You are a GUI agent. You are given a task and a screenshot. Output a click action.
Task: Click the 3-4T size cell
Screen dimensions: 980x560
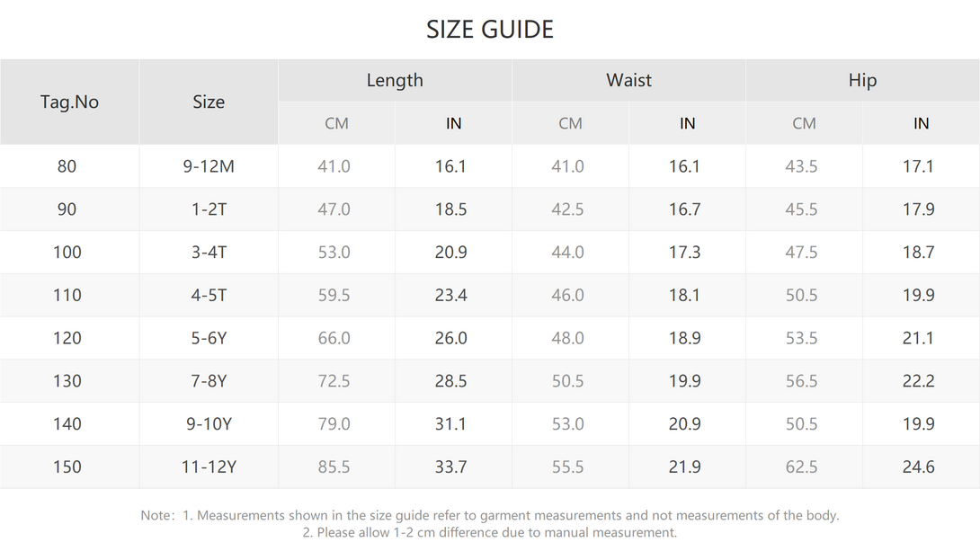point(209,253)
